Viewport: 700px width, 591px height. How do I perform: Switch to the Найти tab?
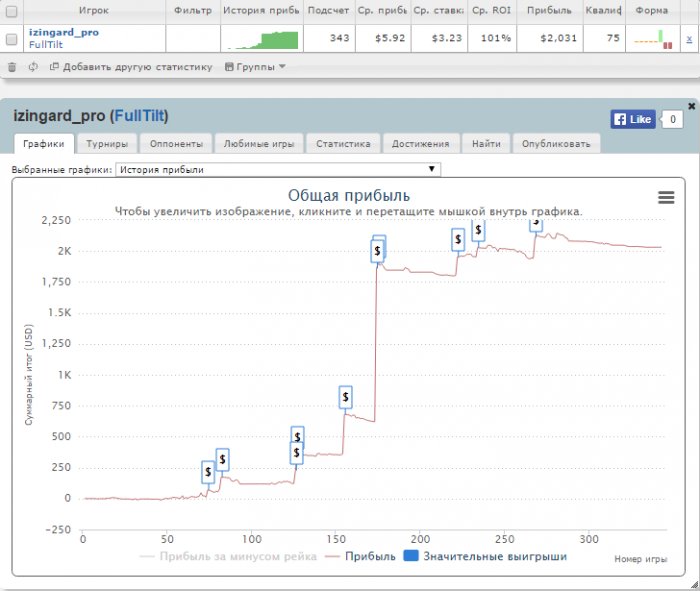pos(486,144)
